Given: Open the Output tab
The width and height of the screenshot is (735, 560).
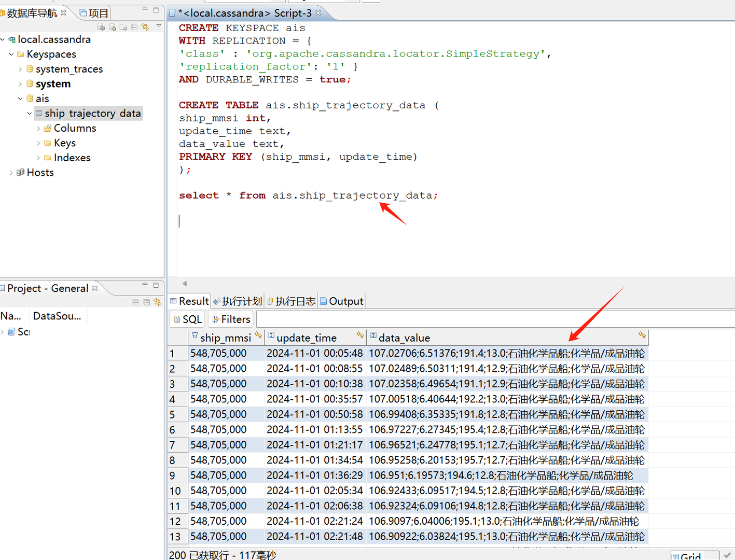Looking at the screenshot, I should [x=342, y=301].
